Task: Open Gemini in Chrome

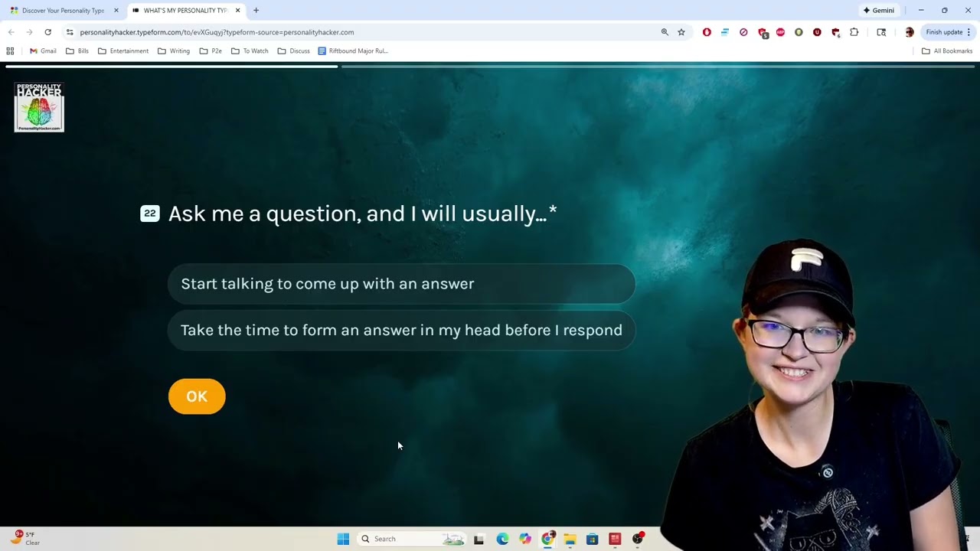Action: point(878,11)
